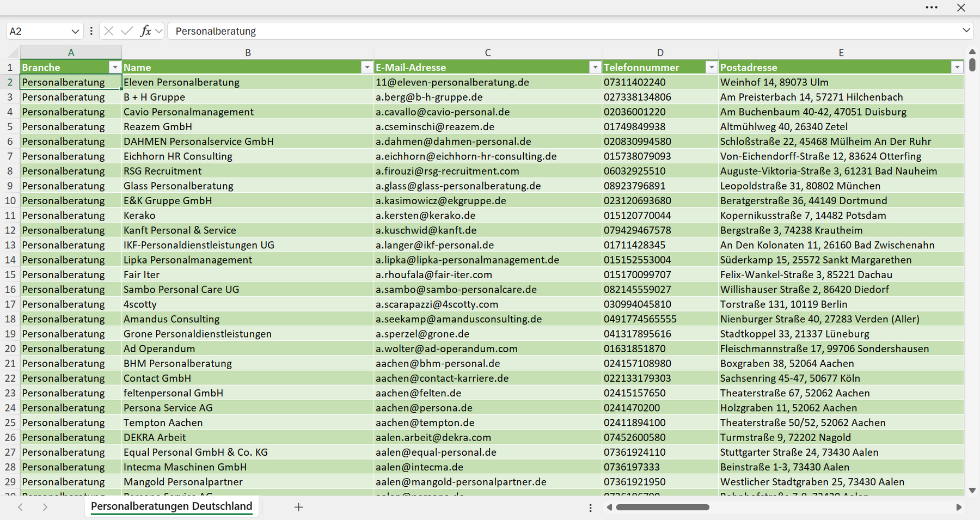Click the horizontal scrollbar thumb
Viewport: 980px width, 520px height.
click(663, 507)
